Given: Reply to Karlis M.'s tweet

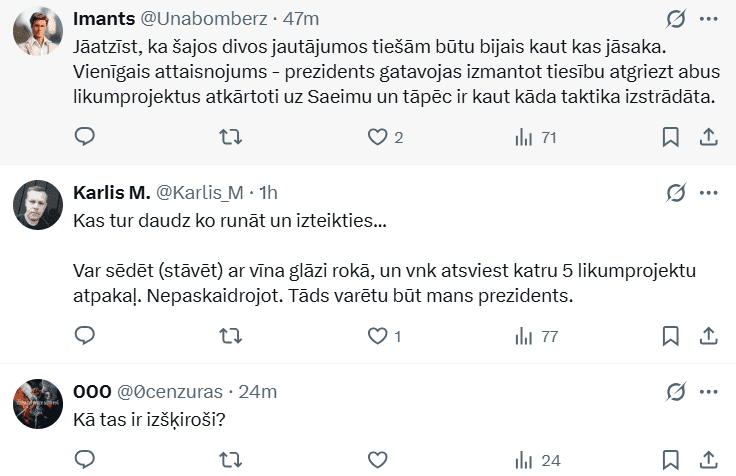Looking at the screenshot, I should point(85,336).
